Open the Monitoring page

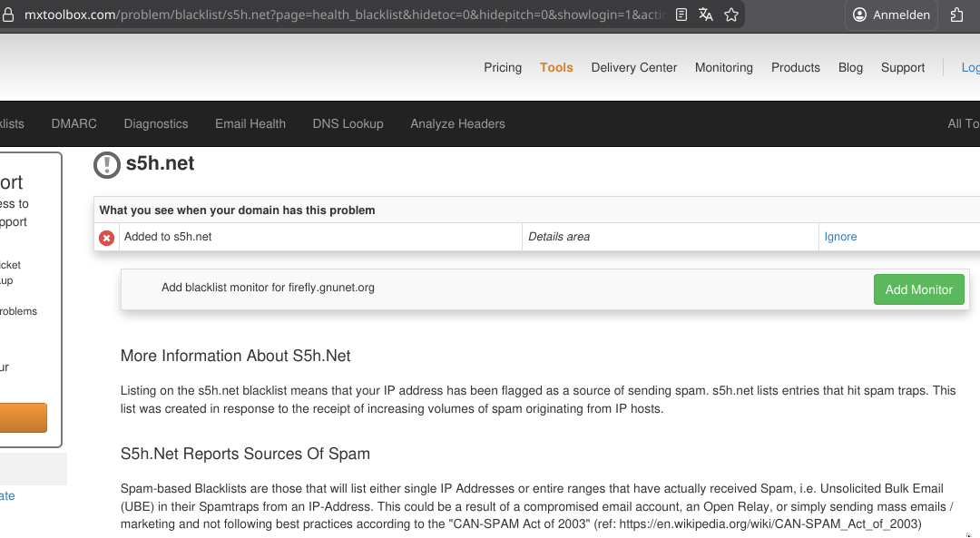pyautogui.click(x=724, y=67)
